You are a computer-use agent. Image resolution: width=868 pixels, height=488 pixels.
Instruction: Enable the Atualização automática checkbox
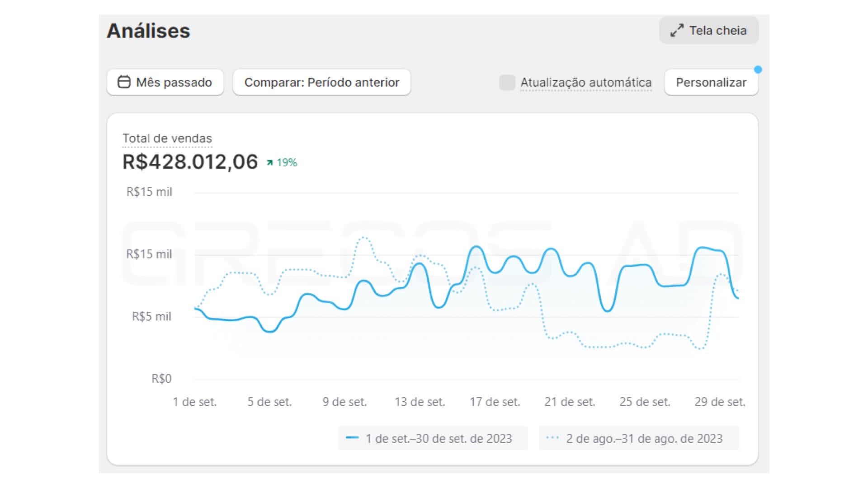click(507, 82)
